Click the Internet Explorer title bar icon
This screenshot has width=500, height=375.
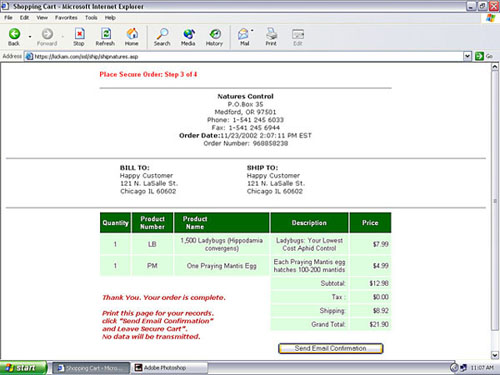tap(5, 6)
